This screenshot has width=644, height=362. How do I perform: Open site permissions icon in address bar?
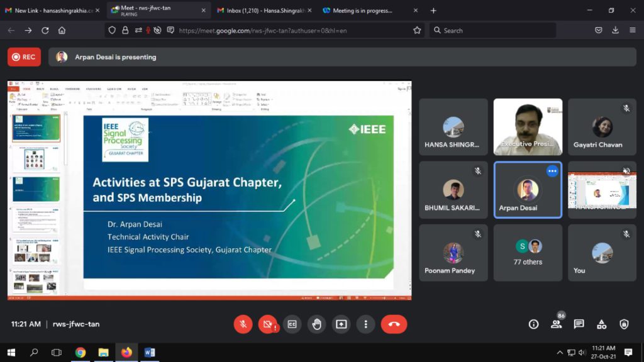point(138,30)
